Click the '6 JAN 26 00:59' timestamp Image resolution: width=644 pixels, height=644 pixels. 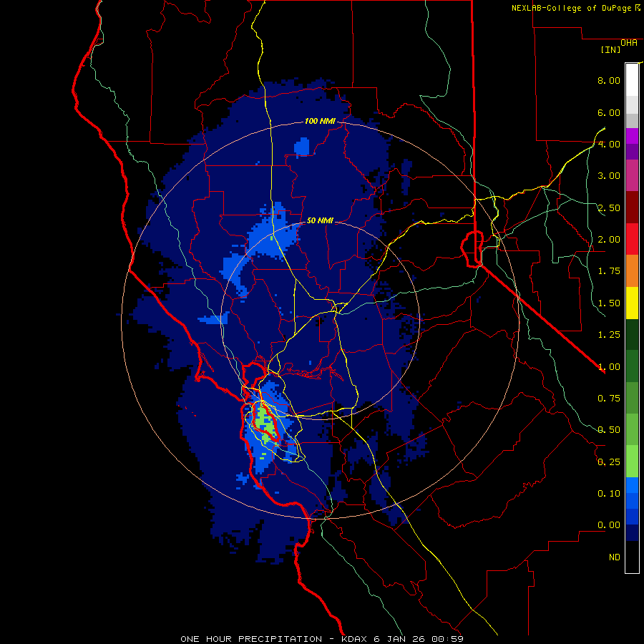(x=419, y=639)
